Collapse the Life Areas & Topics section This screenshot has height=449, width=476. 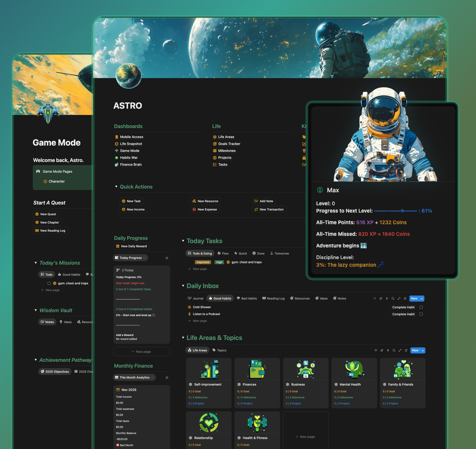coord(183,338)
